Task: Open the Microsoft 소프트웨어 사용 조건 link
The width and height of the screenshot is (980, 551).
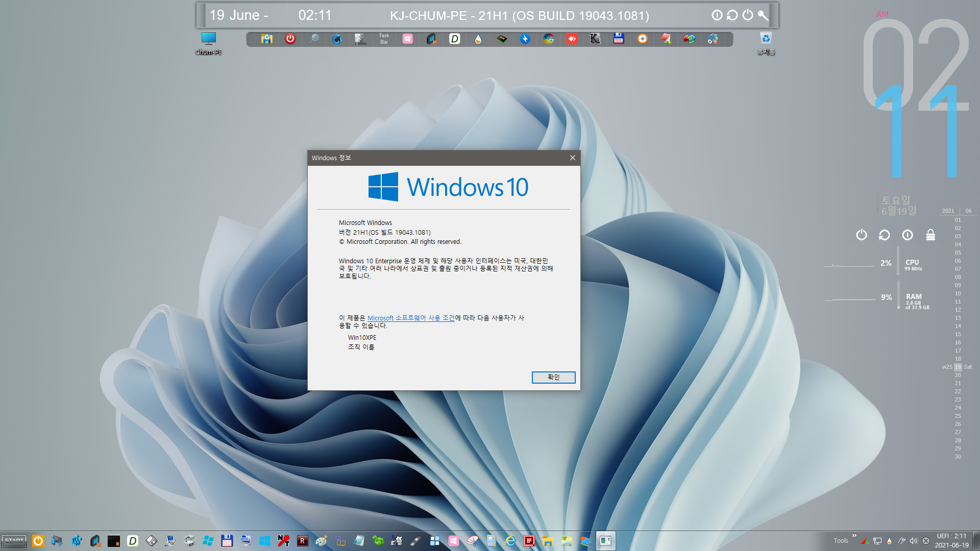Action: coord(411,318)
